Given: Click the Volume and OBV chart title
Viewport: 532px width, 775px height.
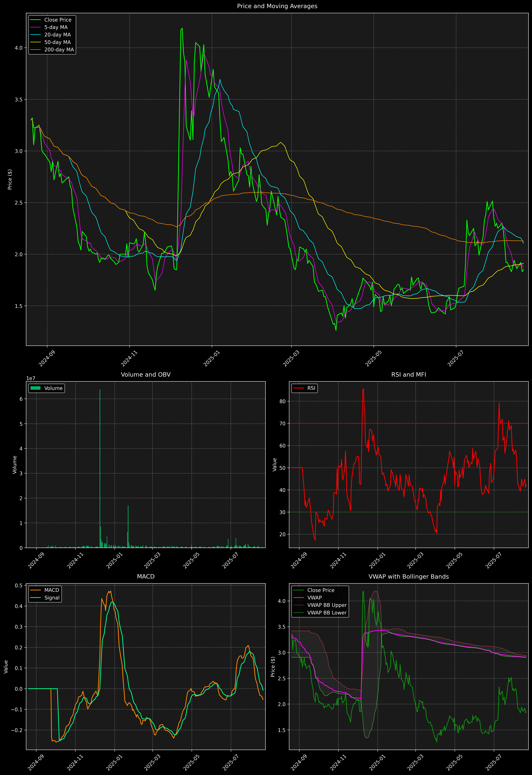Looking at the screenshot, I should point(146,374).
